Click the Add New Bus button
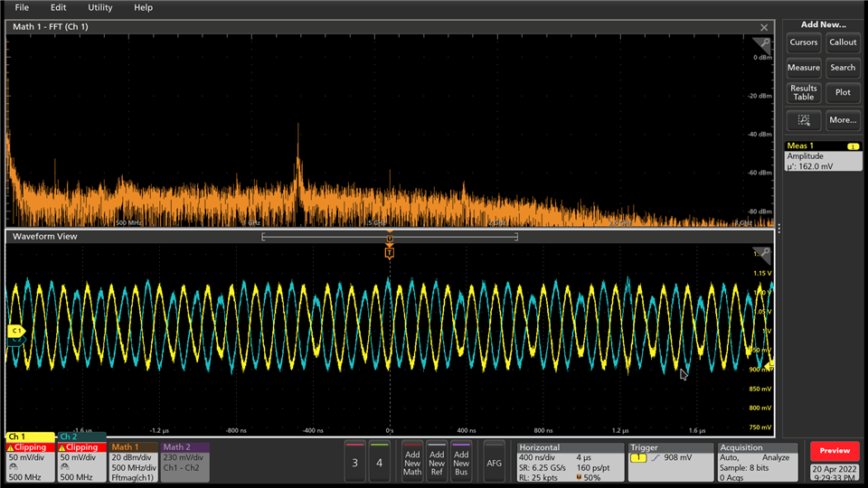This screenshot has width=868, height=488. click(x=461, y=462)
